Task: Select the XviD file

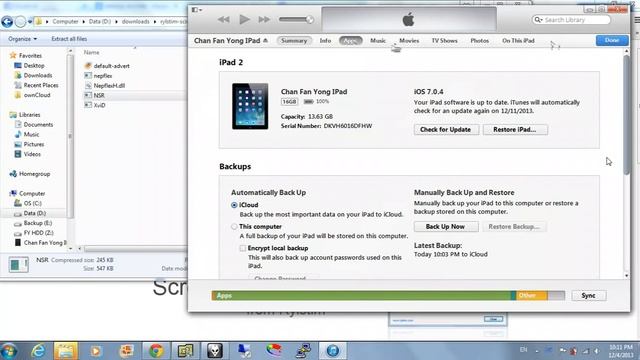Action: point(95,105)
